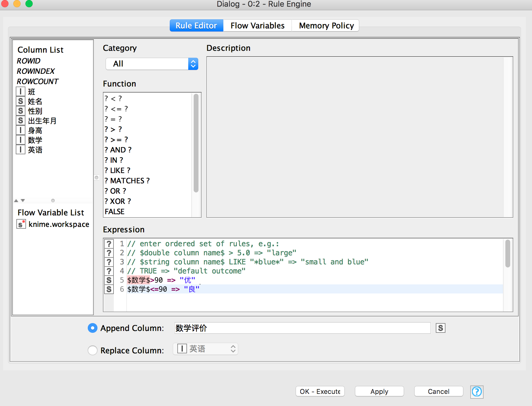Click the S type icon next to Append Column field

point(441,328)
